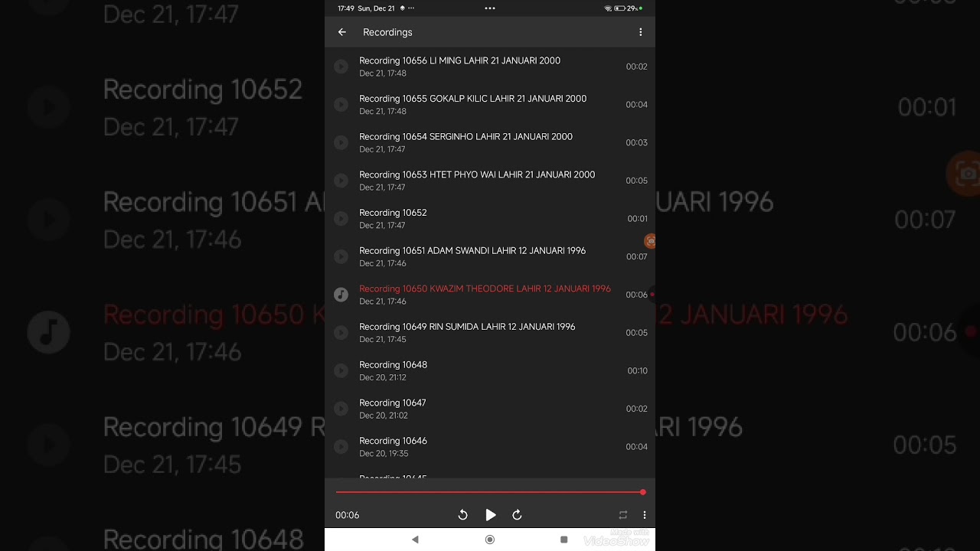Click the 00:02 duration of Recording 10656
The width and height of the screenshot is (980, 551).
coord(636,67)
